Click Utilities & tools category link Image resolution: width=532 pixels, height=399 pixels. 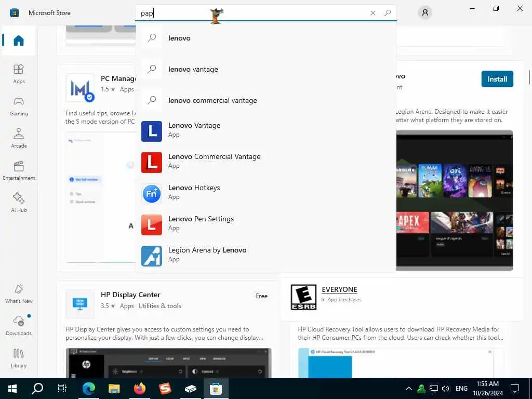coord(159,305)
